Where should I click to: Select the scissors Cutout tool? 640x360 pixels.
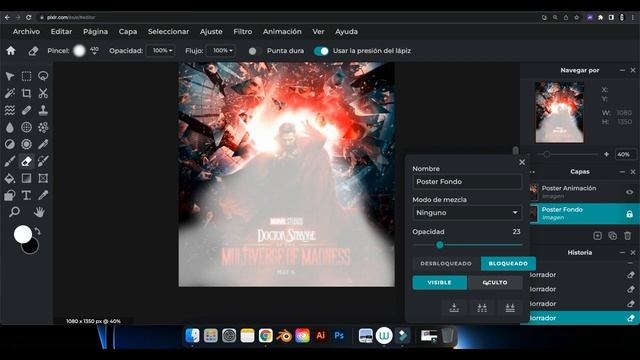43,93
